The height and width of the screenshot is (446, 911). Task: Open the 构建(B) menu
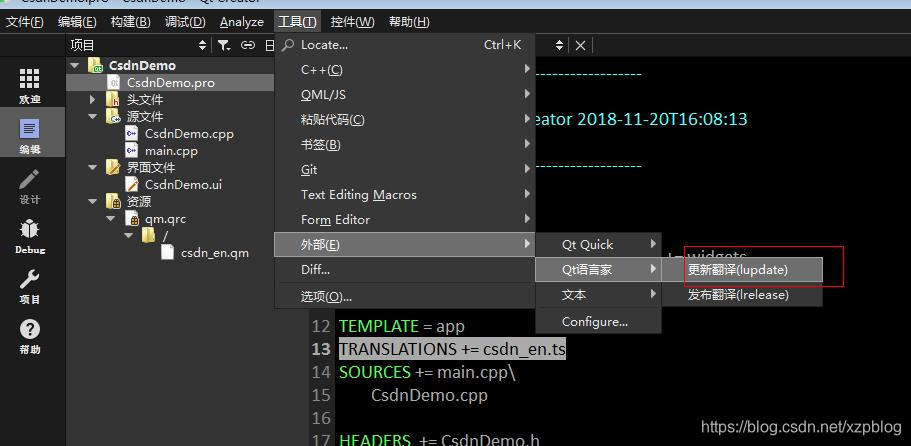[131, 22]
